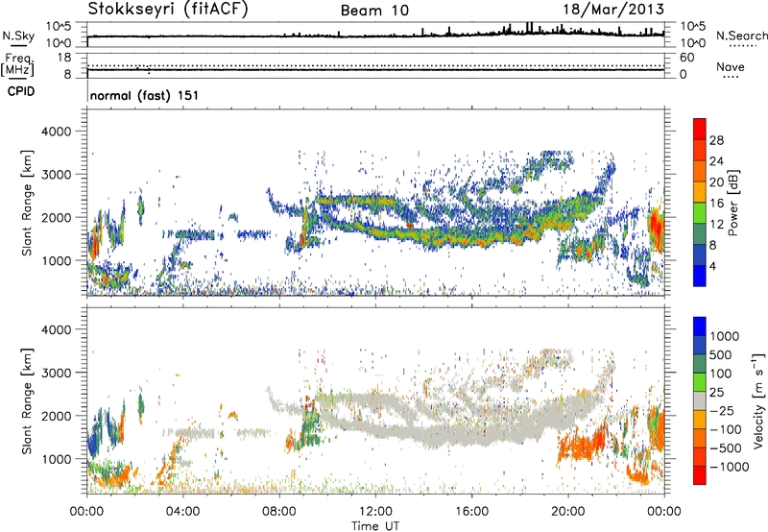
Task: Click the 'Time UT' axis title
Action: coord(375,526)
